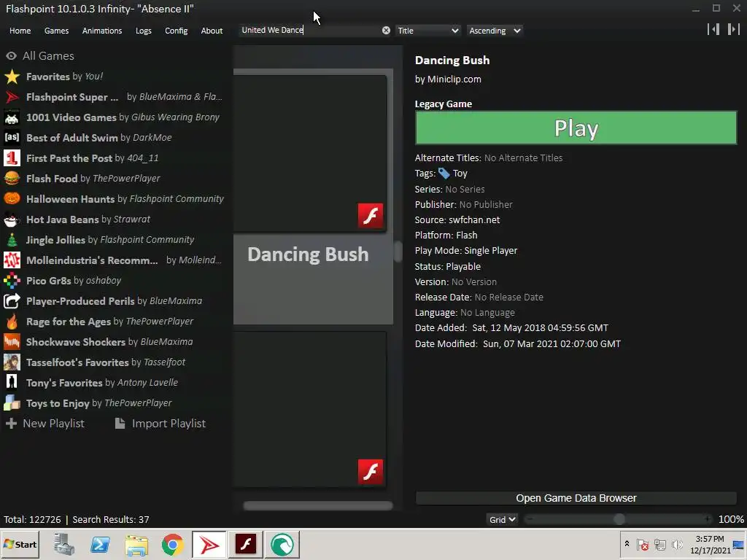Image resolution: width=747 pixels, height=560 pixels.
Task: Open Server Manager taskbar icon
Action: (64, 545)
